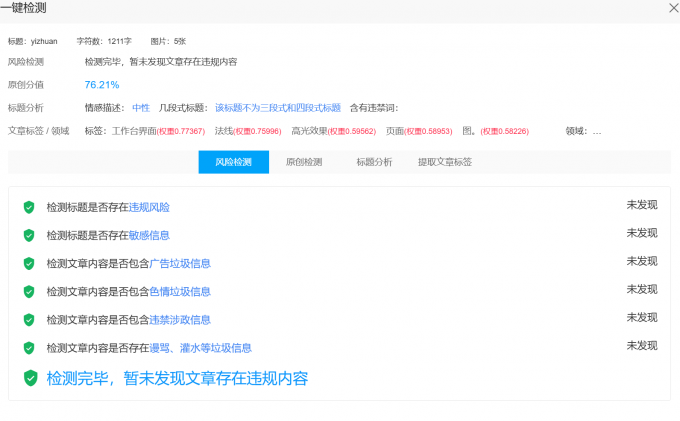Screen dimensions: 680x421
Task: Open the 原创检测 tab
Action: coord(303,161)
